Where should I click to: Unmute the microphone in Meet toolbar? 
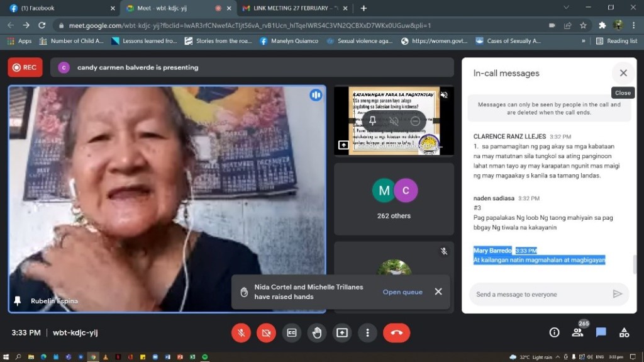241,332
